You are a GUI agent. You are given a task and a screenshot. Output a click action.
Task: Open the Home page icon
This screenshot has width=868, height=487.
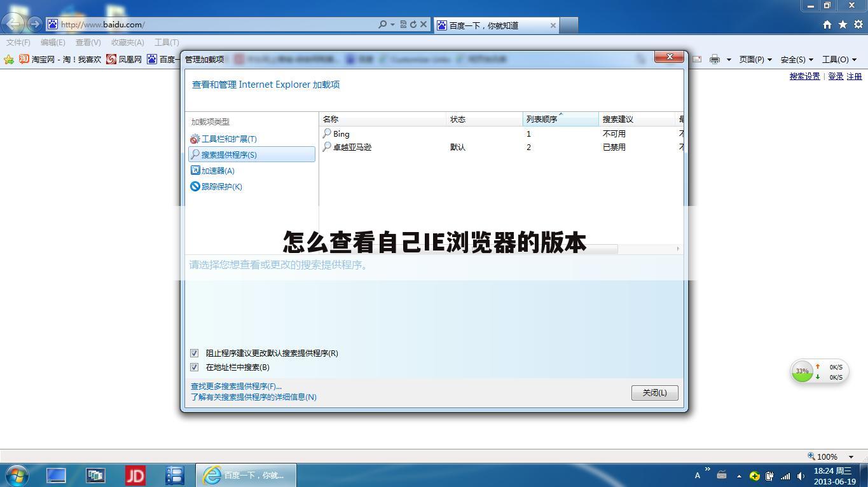click(827, 24)
